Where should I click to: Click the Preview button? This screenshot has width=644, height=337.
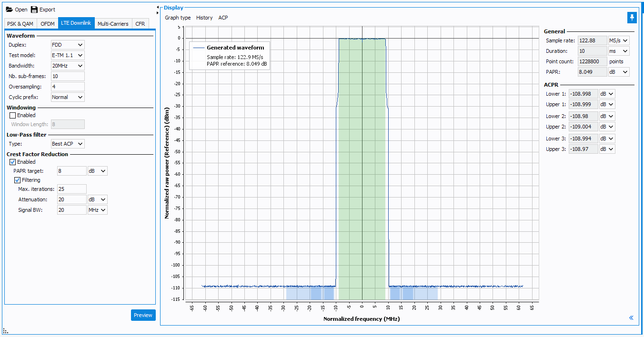pos(143,315)
